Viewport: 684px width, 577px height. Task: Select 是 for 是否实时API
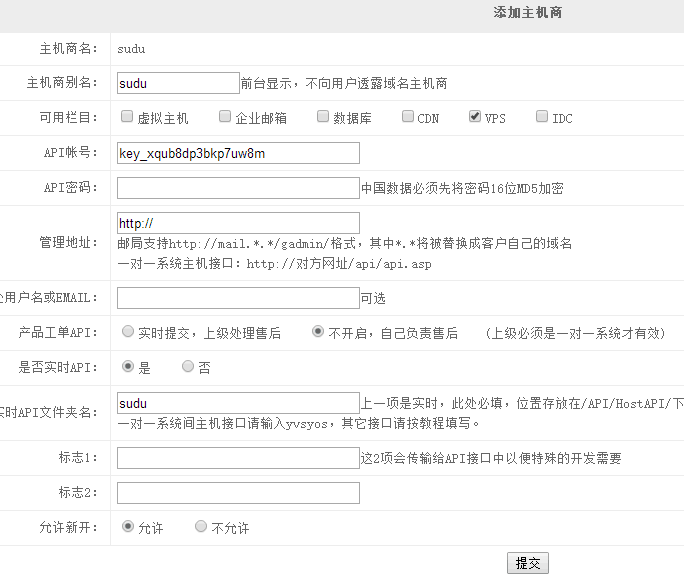click(x=128, y=367)
